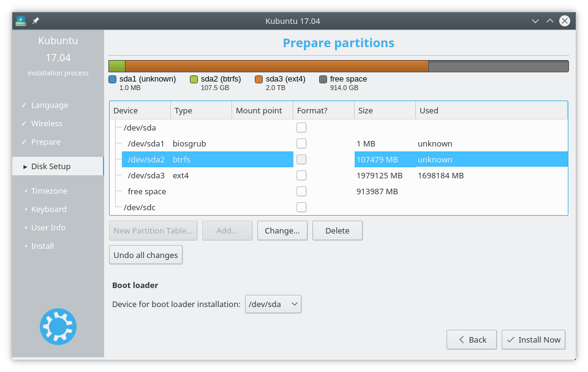Go Back to the previous step
588x372 pixels.
tap(472, 340)
